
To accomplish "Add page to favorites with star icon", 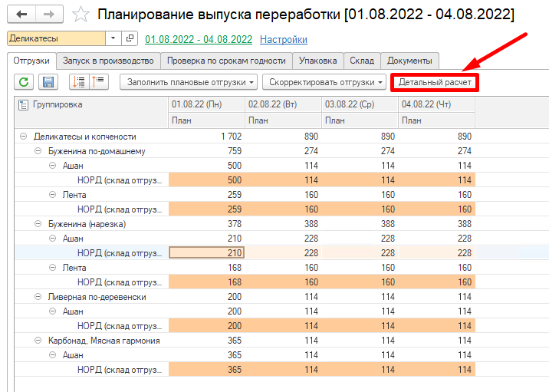I will coord(80,15).
